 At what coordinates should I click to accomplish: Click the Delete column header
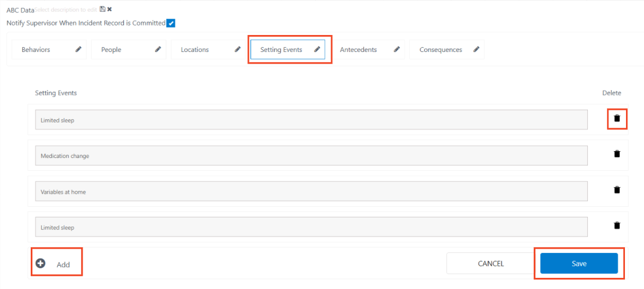click(x=612, y=93)
